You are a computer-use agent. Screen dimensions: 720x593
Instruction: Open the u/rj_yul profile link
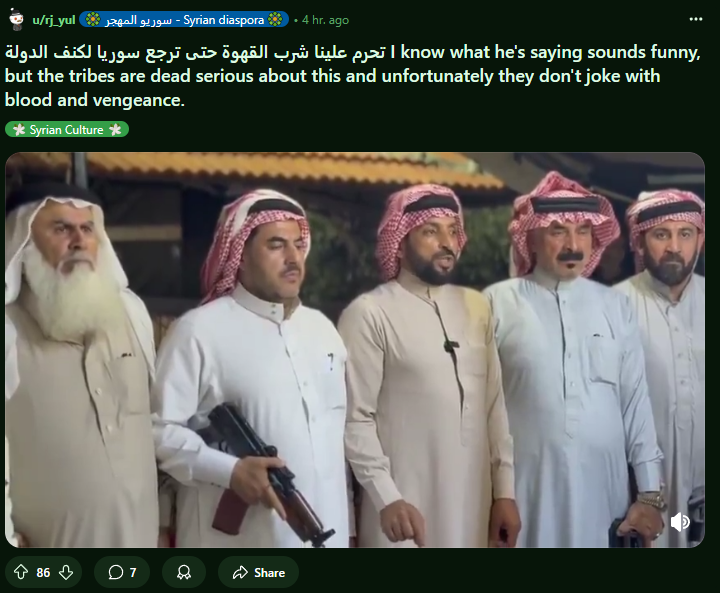(54, 20)
